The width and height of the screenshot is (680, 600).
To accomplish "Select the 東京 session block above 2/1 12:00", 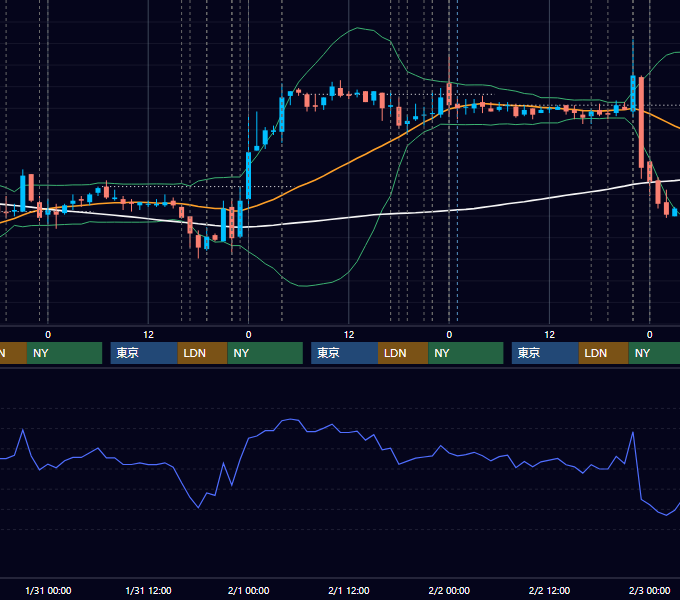I will pyautogui.click(x=344, y=353).
